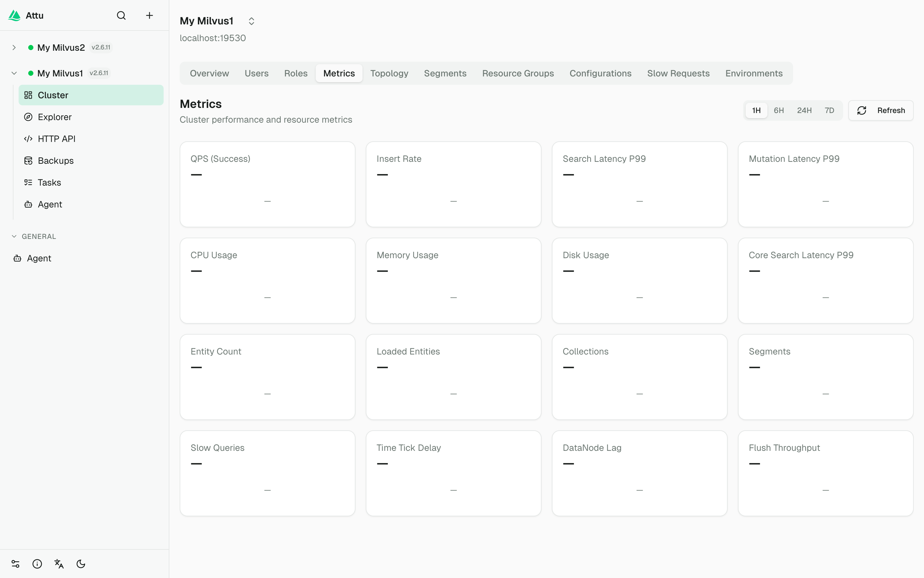
Task: Select the My Milvus2 connection name
Action: (61, 48)
